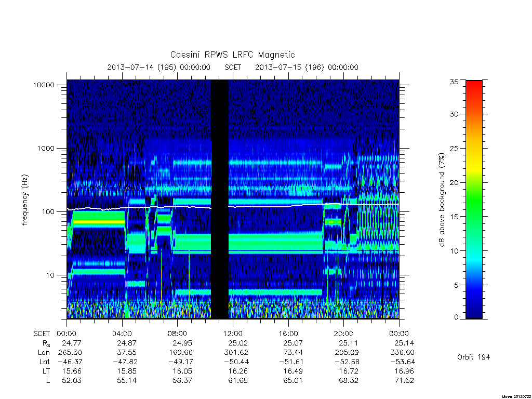Click the 'L' row label

click(48, 381)
